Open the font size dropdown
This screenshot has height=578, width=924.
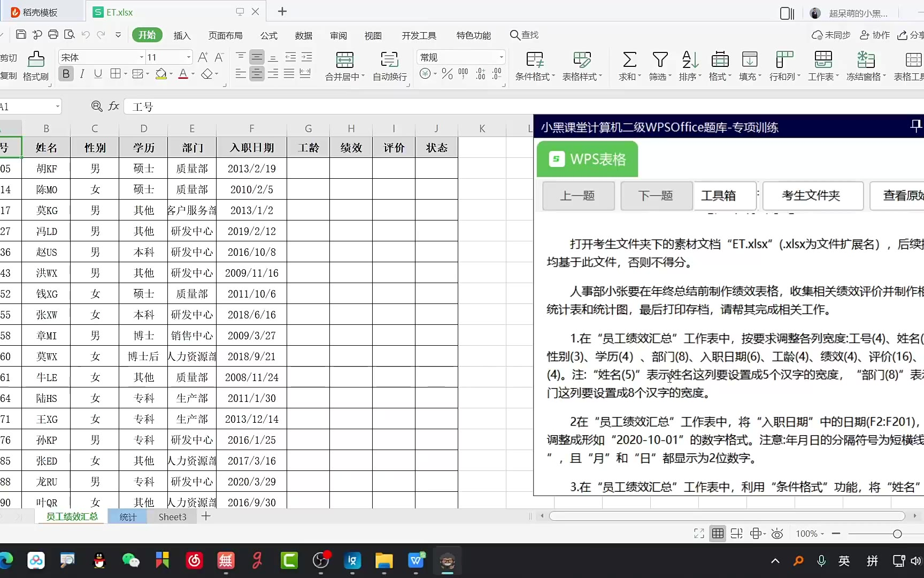tap(188, 57)
